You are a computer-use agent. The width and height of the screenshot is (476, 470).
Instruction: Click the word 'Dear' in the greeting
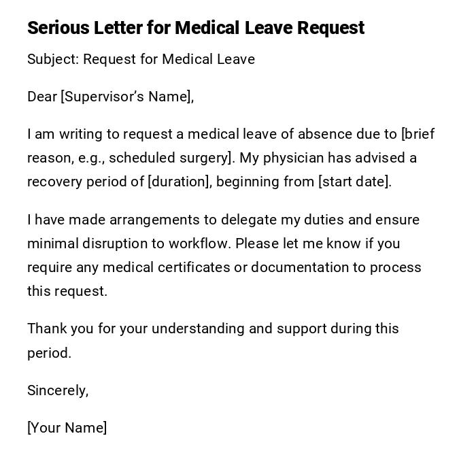tap(42, 97)
